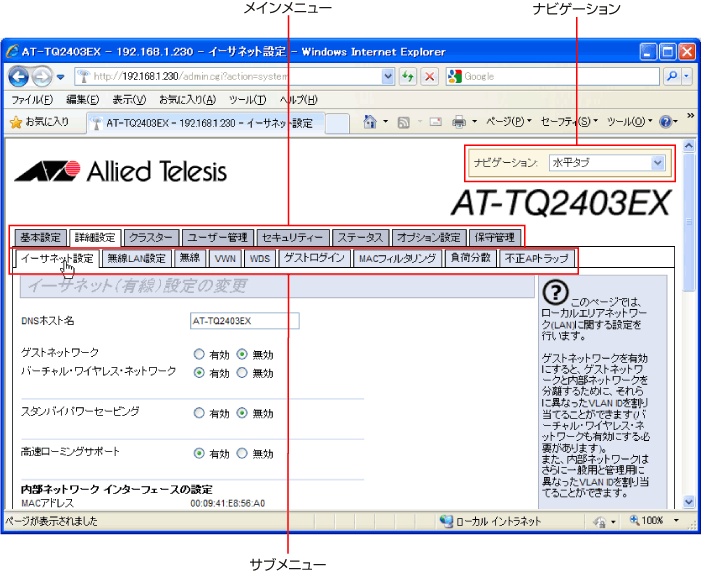Open the Print options dropdown arrow

[475, 121]
